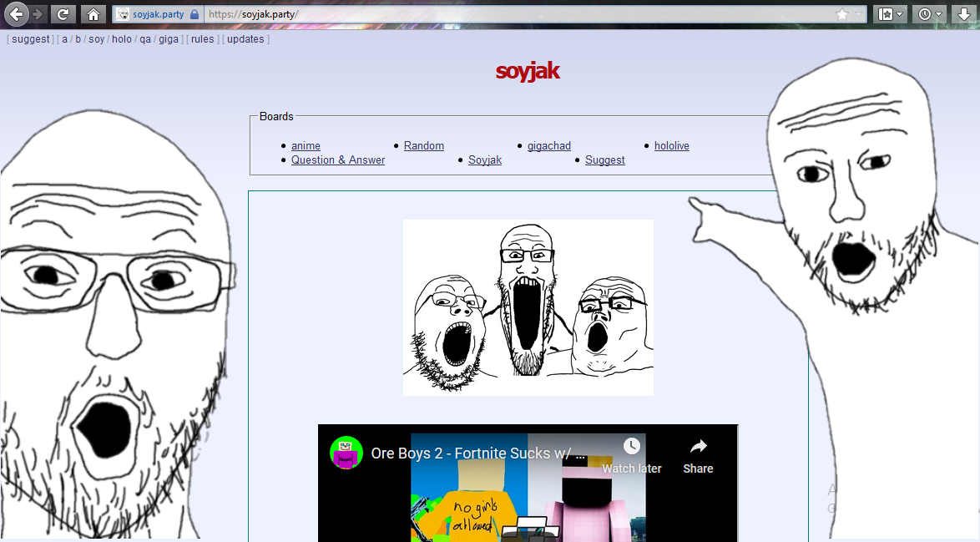Click the Share arrow on the video

(698, 447)
